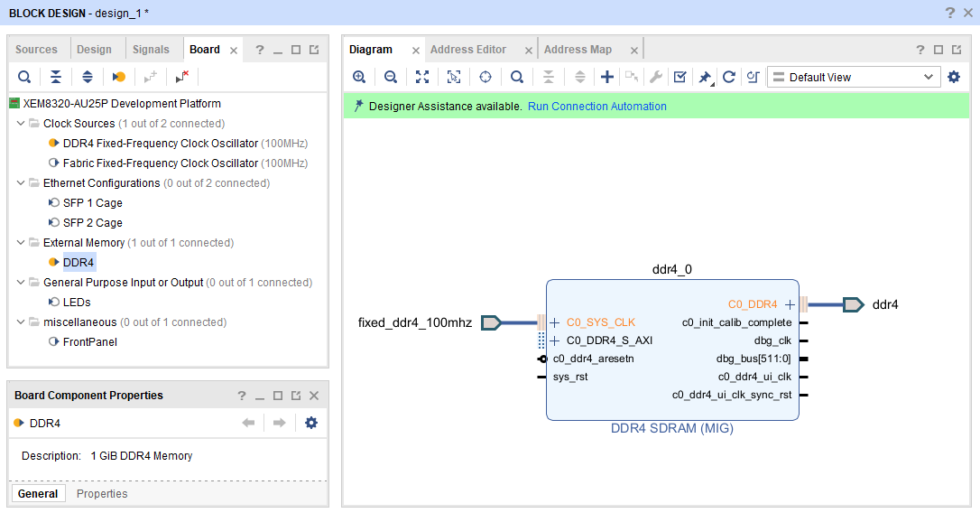
Task: Select FrontPanel board component
Action: [x=90, y=341]
